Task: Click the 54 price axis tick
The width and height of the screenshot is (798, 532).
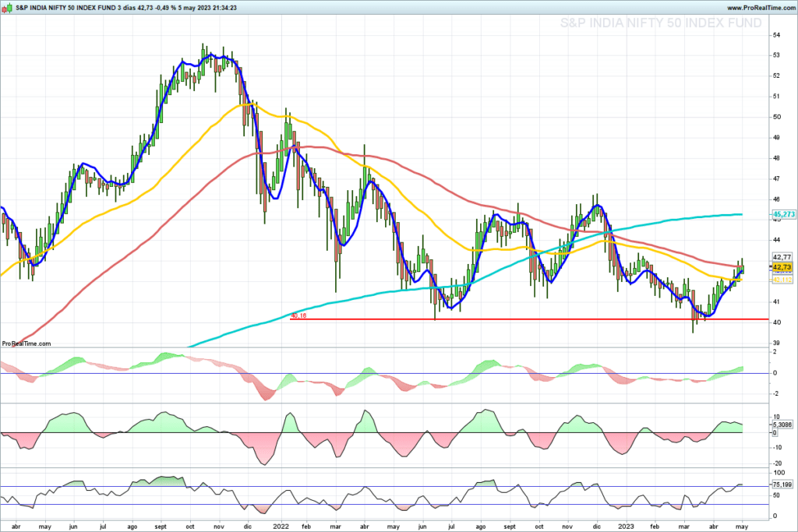Action: click(x=777, y=35)
